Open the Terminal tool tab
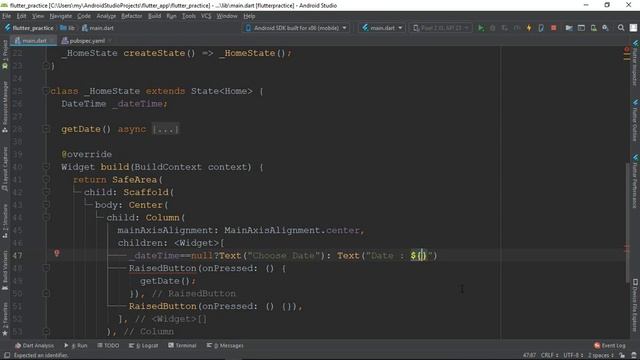640x360 pixels. coord(182,345)
